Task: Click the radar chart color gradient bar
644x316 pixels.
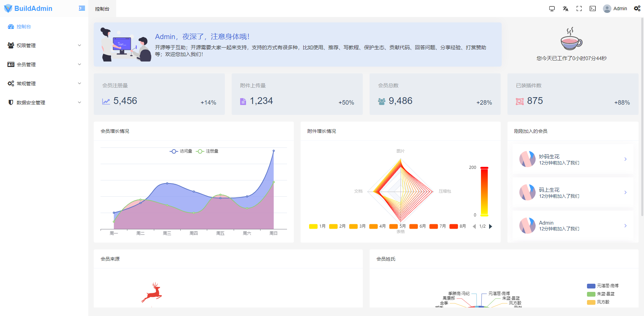Action: pos(484,191)
